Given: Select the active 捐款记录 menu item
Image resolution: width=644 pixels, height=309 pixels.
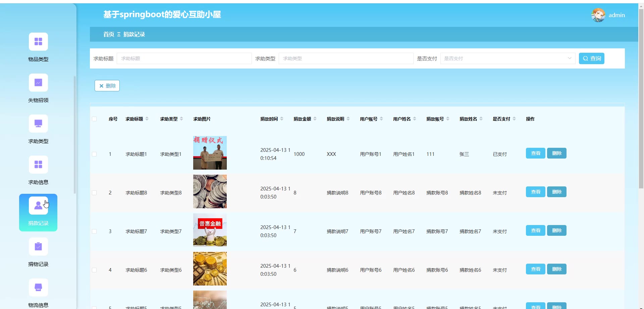Looking at the screenshot, I should coord(38,212).
